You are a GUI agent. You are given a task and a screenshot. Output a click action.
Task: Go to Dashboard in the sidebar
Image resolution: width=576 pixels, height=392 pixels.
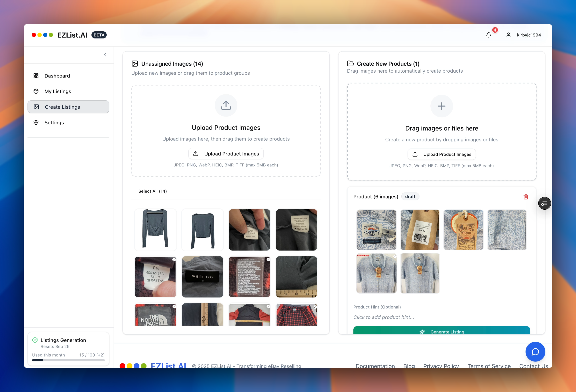[57, 76]
